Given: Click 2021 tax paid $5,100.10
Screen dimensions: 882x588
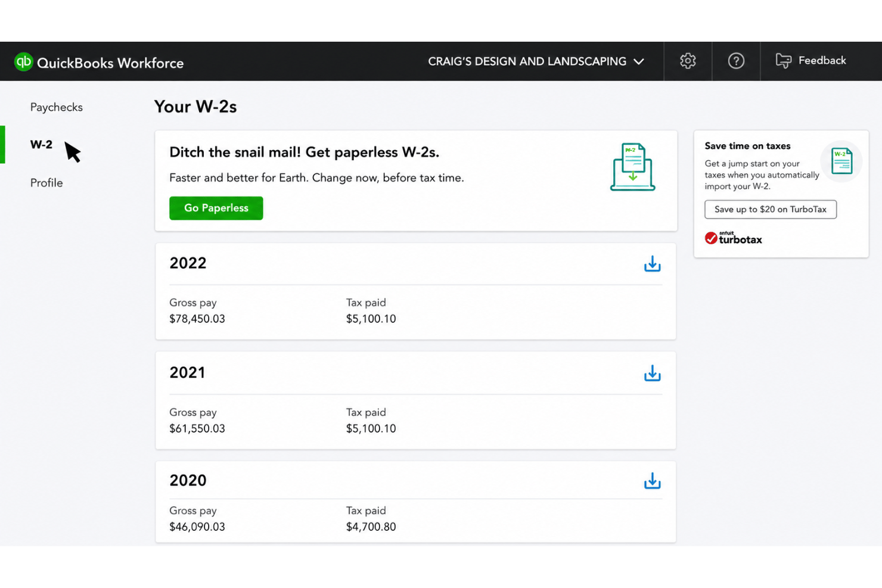Looking at the screenshot, I should point(371,428).
